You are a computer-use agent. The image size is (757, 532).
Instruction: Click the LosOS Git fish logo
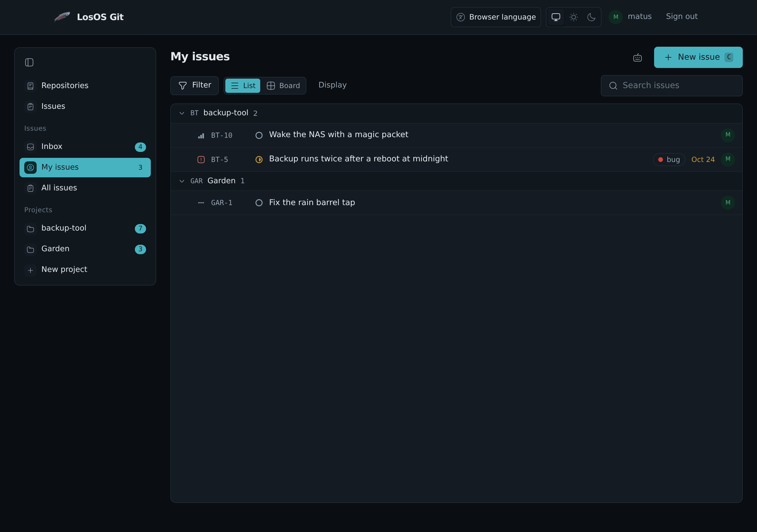(x=62, y=17)
